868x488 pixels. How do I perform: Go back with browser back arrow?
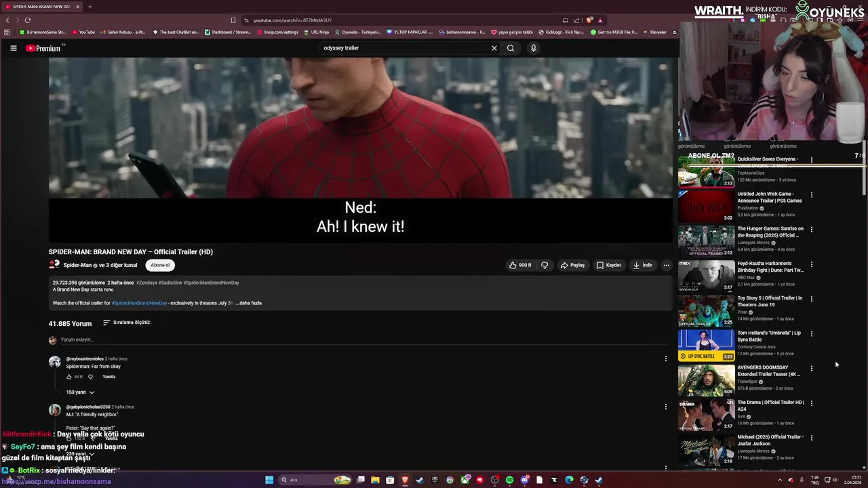pos(7,20)
